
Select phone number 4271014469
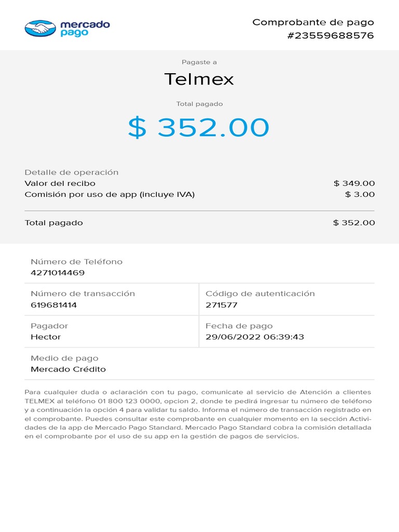(58, 273)
